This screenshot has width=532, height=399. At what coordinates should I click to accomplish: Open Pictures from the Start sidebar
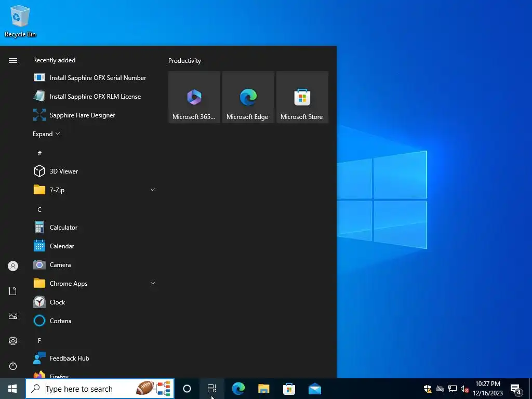coord(13,316)
